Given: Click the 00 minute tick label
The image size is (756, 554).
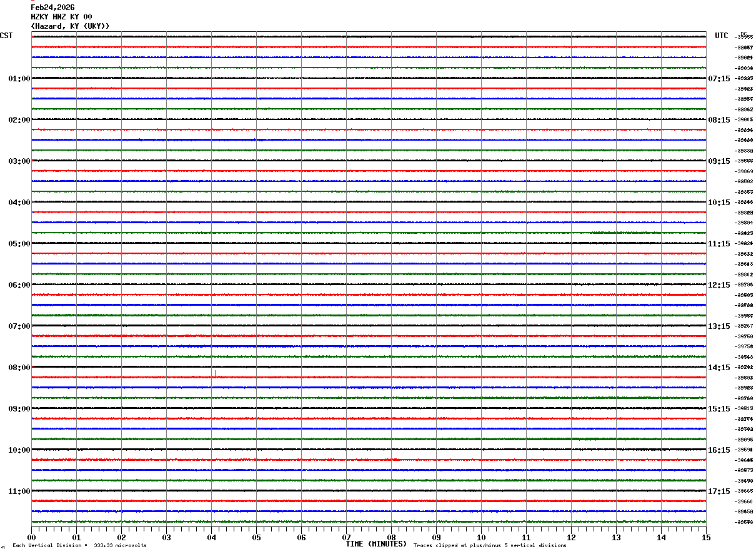Looking at the screenshot, I should coord(31,537).
